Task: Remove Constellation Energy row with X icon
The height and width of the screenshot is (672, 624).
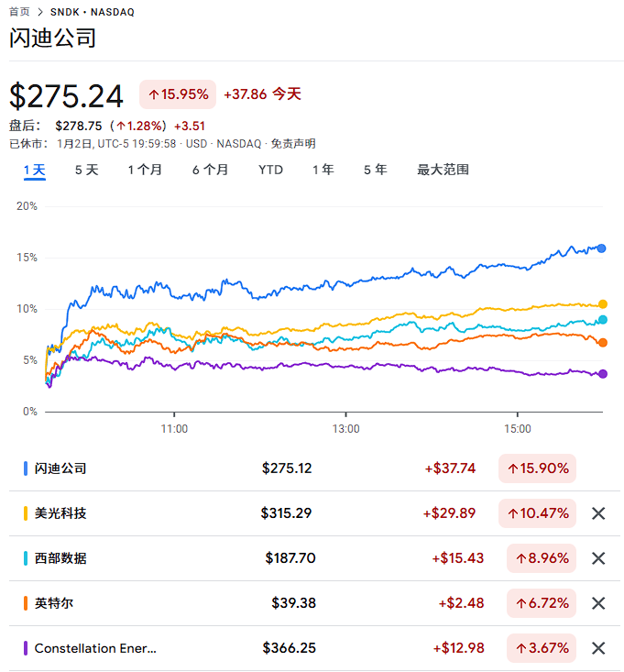Action: (x=598, y=648)
